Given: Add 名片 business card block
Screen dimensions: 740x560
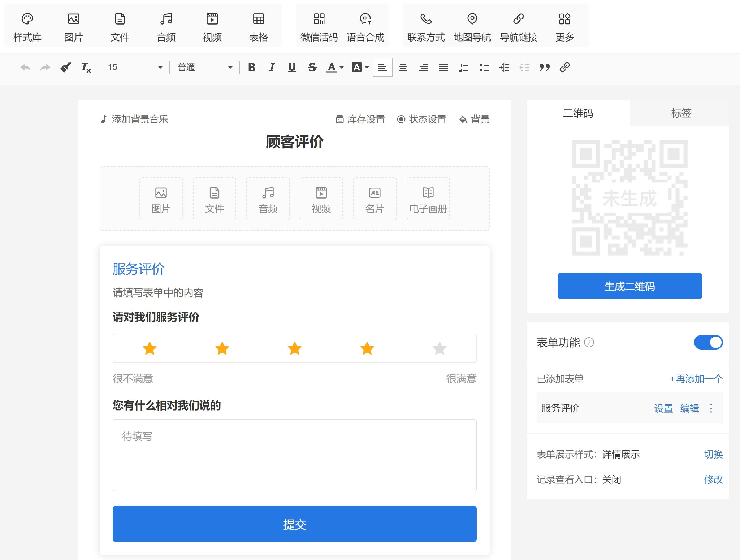Looking at the screenshot, I should 375,199.
